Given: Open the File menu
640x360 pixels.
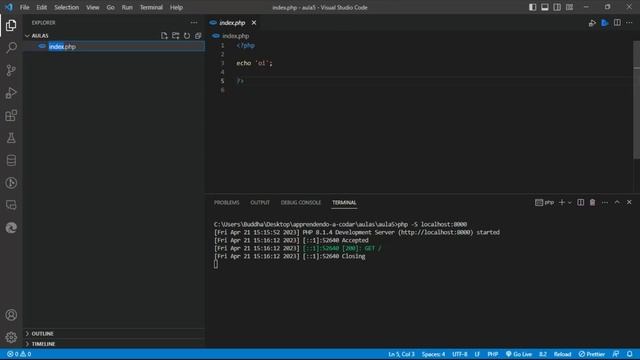Looking at the screenshot, I should click(24, 7).
